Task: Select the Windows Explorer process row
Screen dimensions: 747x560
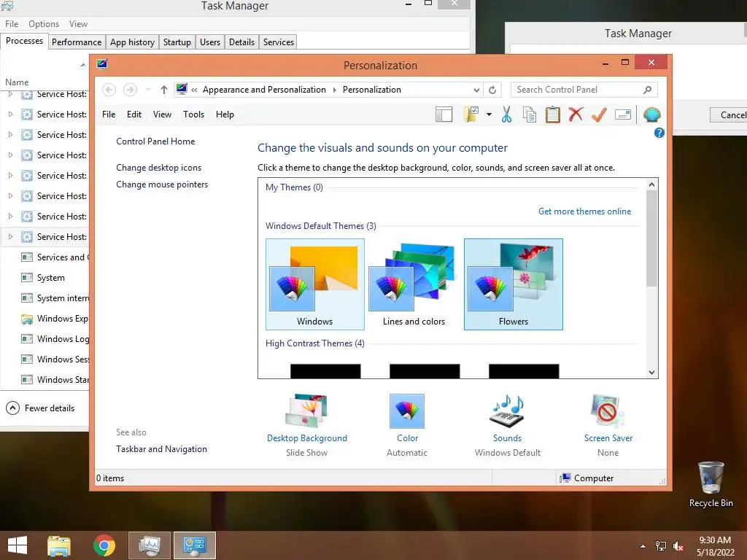Action: coord(44,319)
